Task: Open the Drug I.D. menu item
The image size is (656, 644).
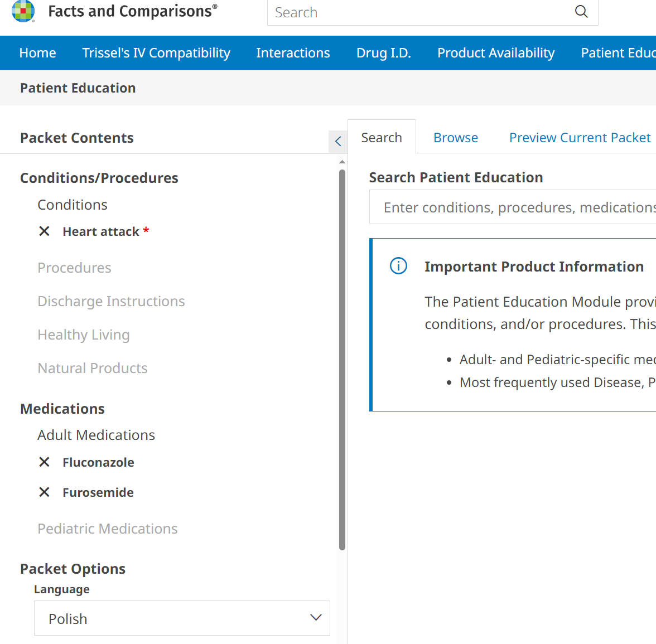Action: pyautogui.click(x=383, y=53)
